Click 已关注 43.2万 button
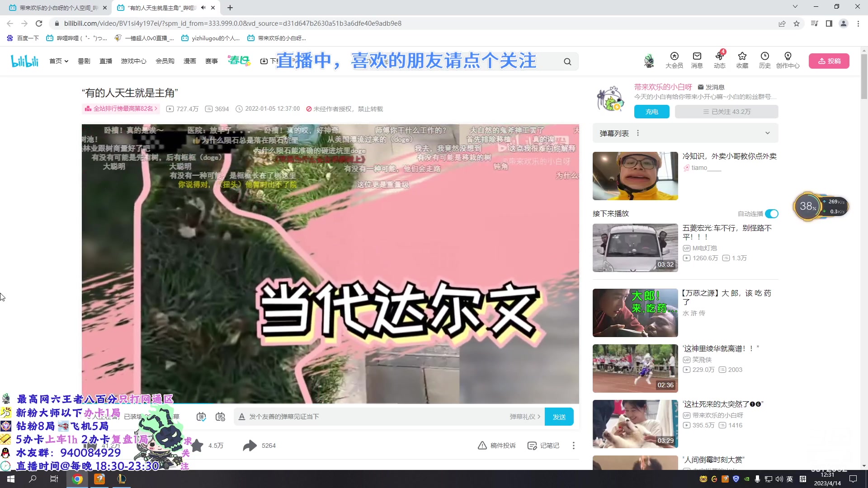868x488 pixels. coord(726,112)
